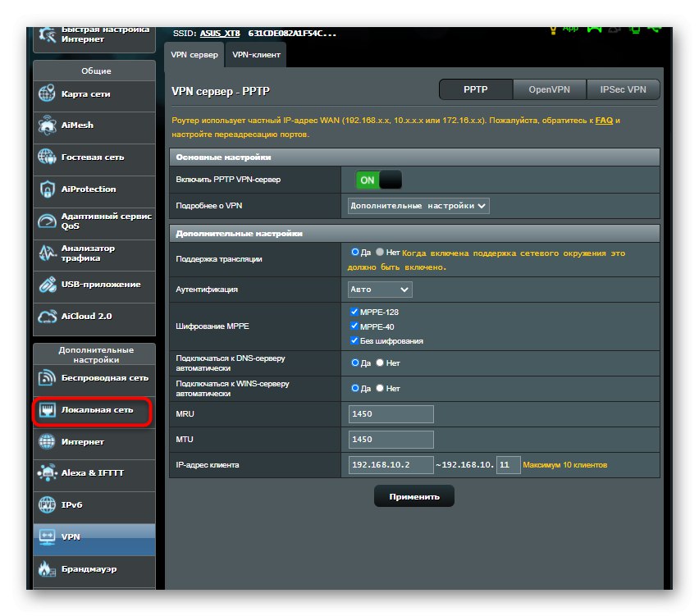
Task: Click the 'Дополнительные настройки' sidebar header
Action: click(96, 355)
